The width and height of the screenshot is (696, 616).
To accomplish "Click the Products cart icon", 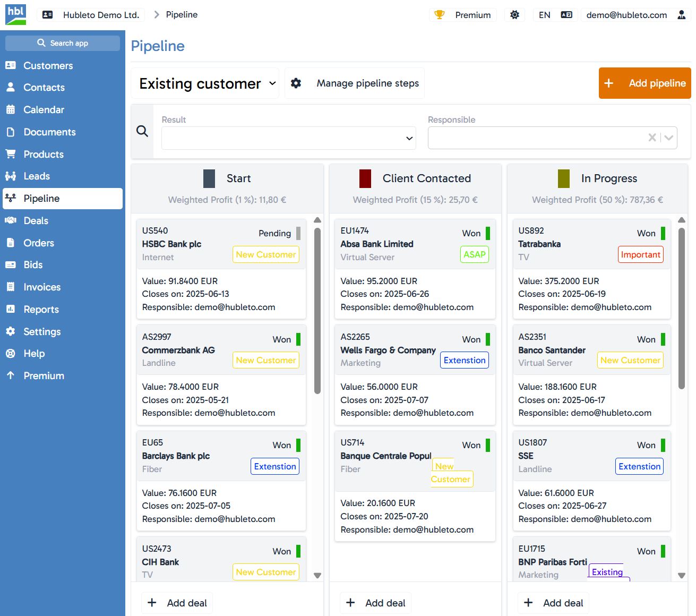I will click(x=11, y=154).
